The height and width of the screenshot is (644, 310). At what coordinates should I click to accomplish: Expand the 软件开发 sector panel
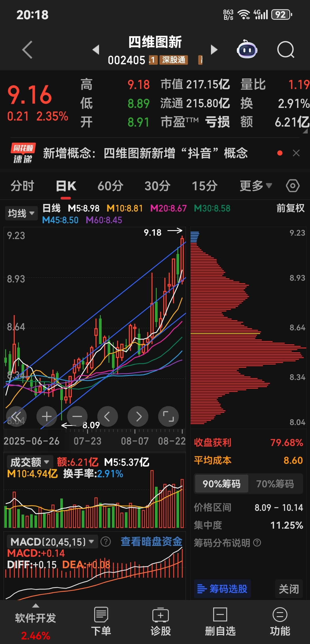pos(36,622)
